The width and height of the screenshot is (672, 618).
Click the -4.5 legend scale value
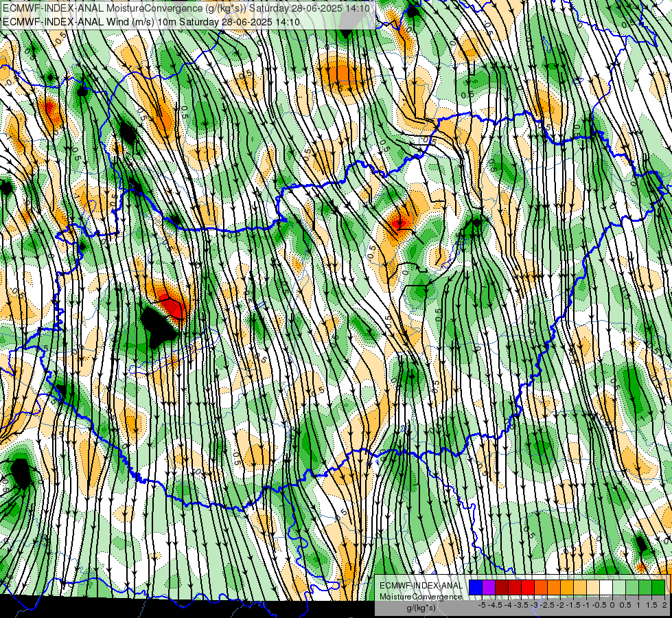496,605
